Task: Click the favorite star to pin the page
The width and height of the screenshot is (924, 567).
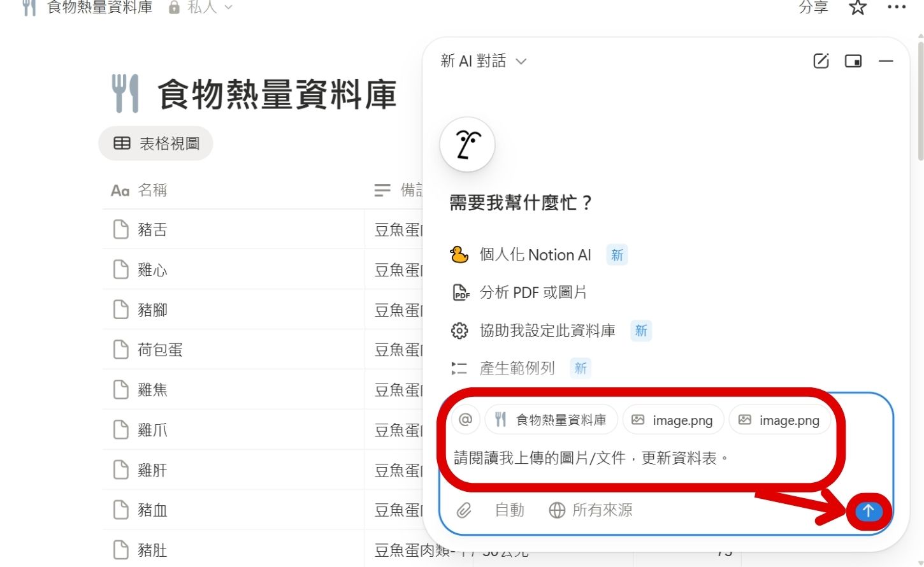Action: coord(857,8)
